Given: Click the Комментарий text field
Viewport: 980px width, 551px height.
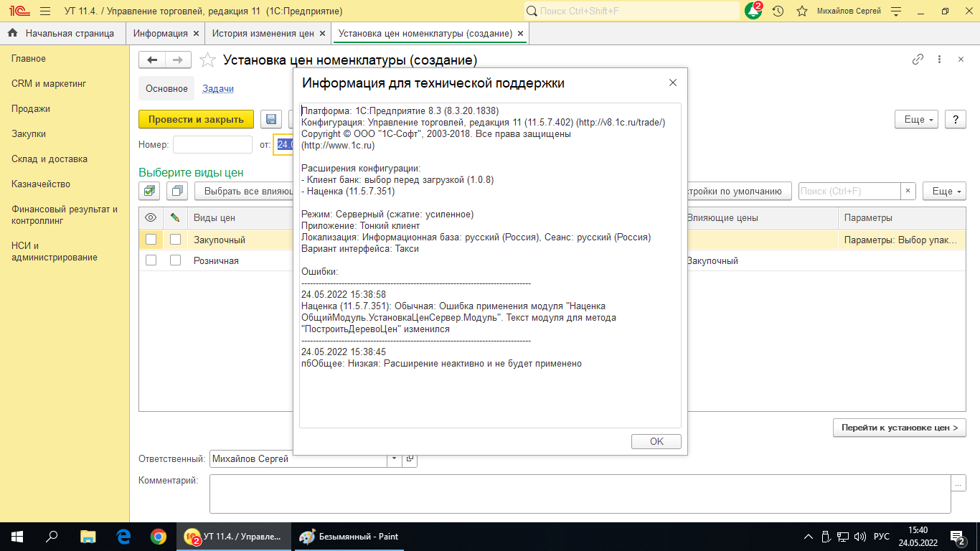Looking at the screenshot, I should tap(580, 494).
